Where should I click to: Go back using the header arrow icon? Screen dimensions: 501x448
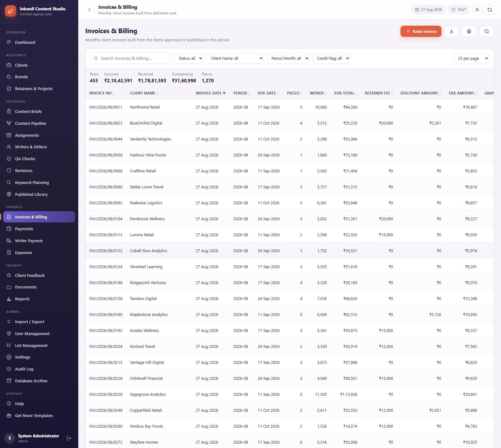(x=90, y=10)
